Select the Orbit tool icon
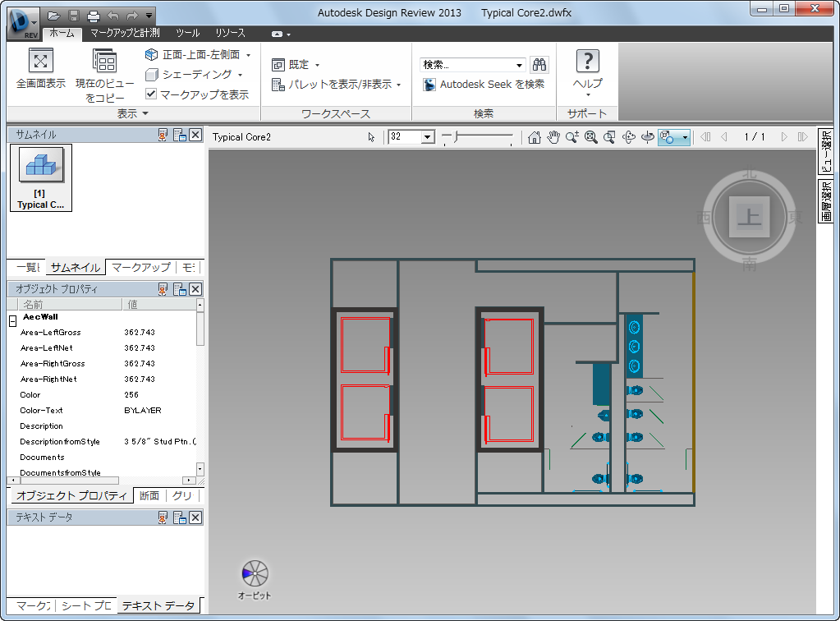The height and width of the screenshot is (621, 840). pyautogui.click(x=628, y=137)
